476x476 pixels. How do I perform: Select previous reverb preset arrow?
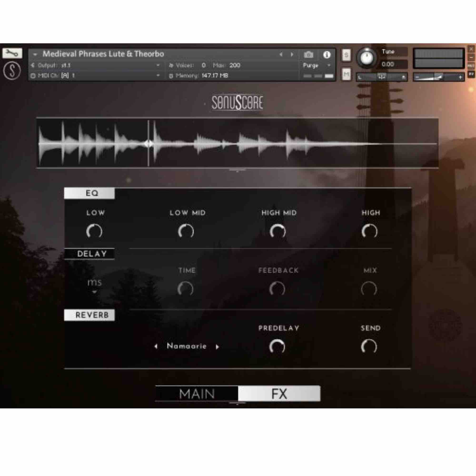pyautogui.click(x=156, y=346)
